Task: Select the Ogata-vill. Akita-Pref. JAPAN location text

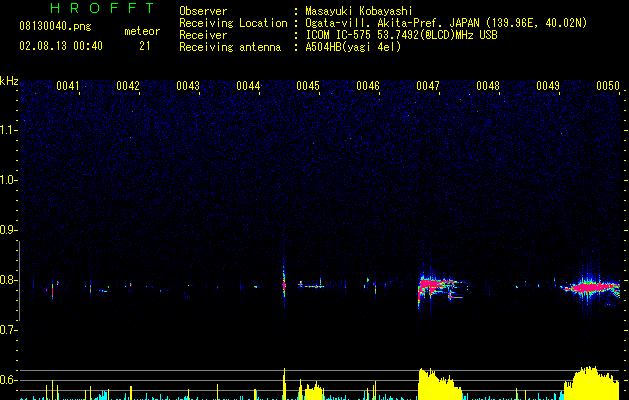Action: [x=446, y=23]
